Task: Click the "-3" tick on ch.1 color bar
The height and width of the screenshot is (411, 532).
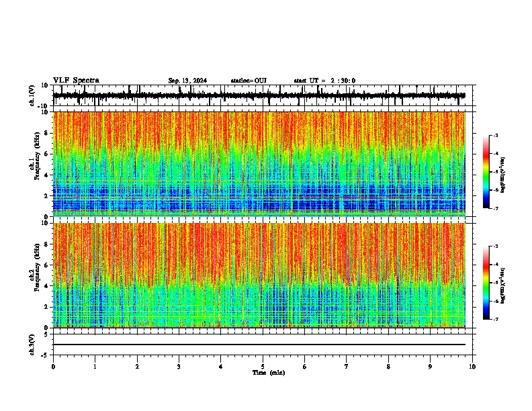Action: click(496, 136)
